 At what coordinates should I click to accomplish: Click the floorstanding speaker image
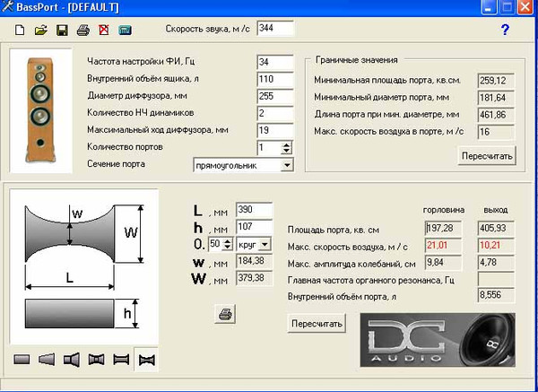click(40, 109)
